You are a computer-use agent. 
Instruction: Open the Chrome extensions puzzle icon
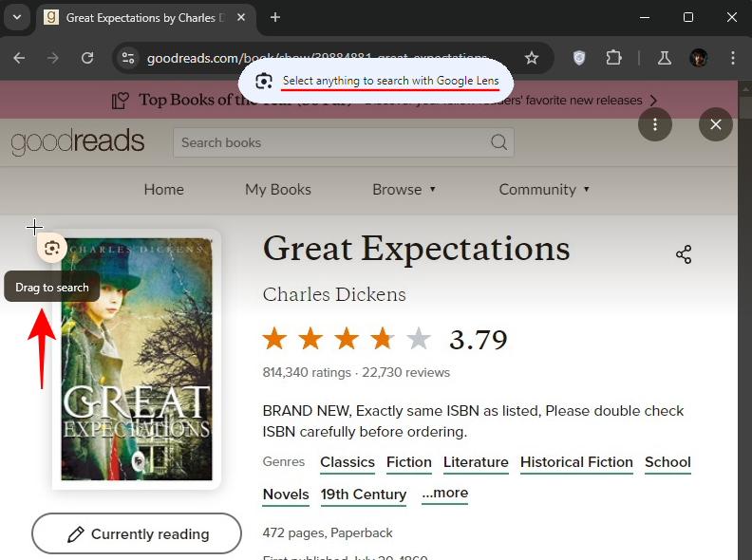click(x=613, y=58)
